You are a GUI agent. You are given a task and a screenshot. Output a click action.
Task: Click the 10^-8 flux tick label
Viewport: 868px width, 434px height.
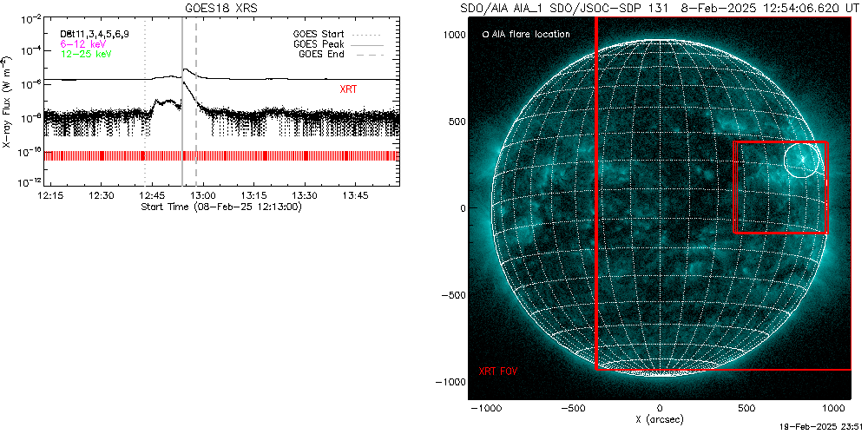point(30,117)
